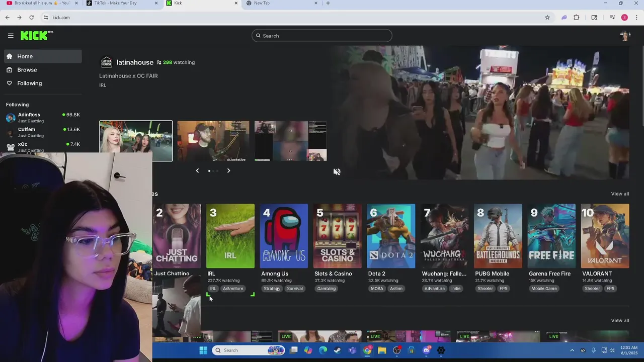Open xQc followed channel
This screenshot has width=644, height=362.
[x=43, y=147]
